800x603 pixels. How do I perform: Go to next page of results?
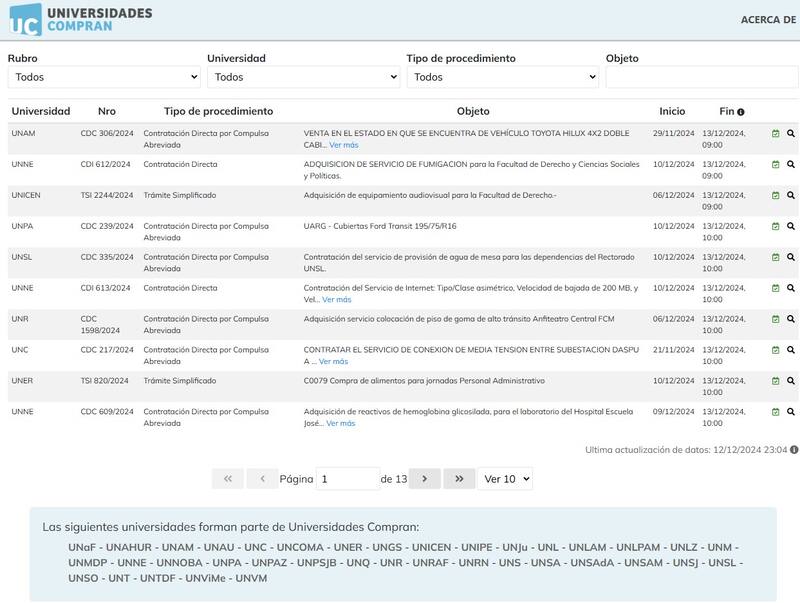pos(424,479)
